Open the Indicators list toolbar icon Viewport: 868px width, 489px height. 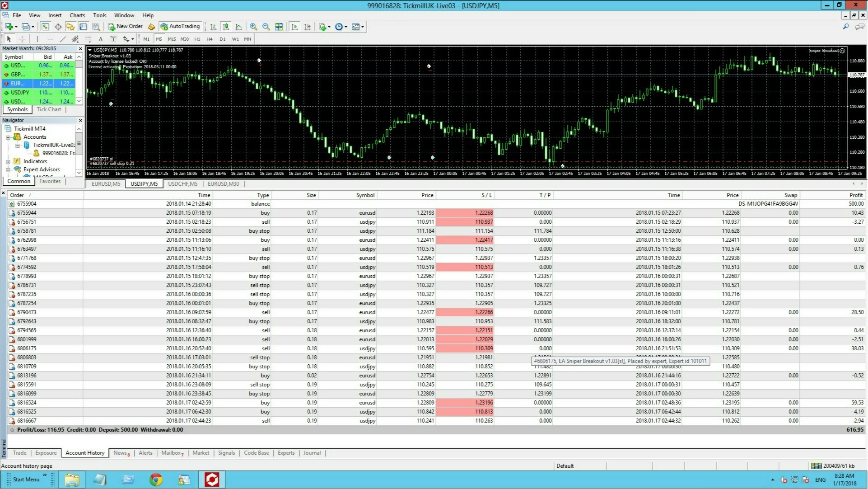point(322,27)
